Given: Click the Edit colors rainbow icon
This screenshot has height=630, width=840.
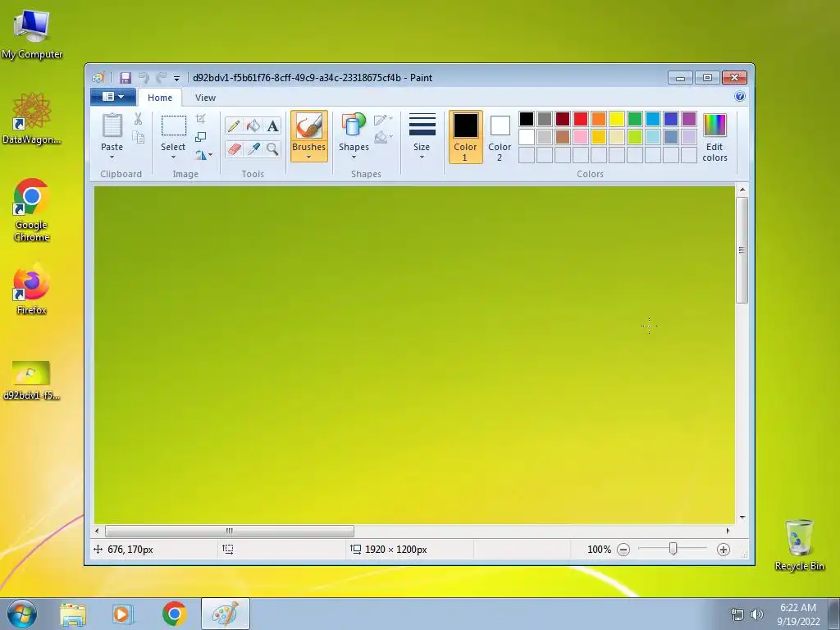Looking at the screenshot, I should 714,126.
